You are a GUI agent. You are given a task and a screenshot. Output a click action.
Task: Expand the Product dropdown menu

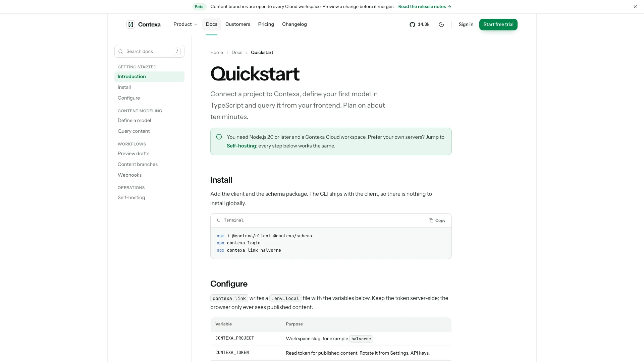(185, 24)
